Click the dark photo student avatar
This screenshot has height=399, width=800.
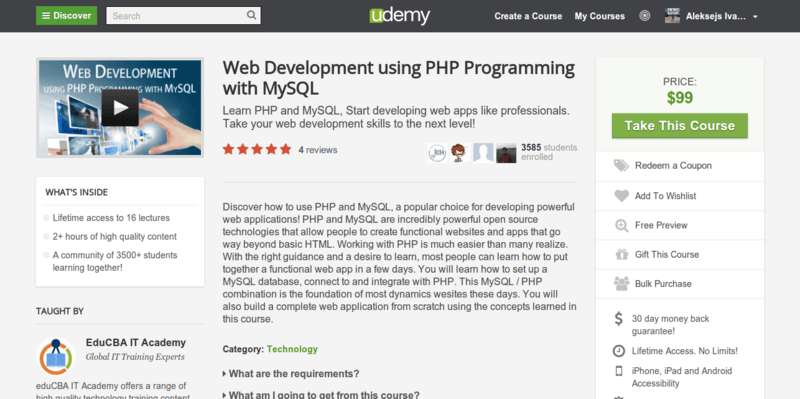click(x=506, y=153)
